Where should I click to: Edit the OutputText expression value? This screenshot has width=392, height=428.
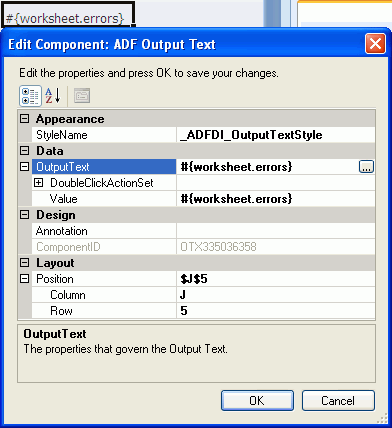click(x=268, y=167)
